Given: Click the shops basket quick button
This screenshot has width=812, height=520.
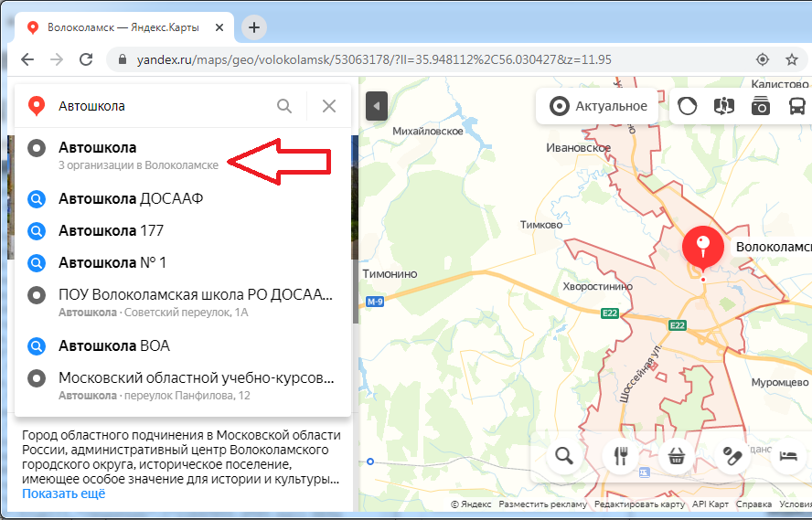Looking at the screenshot, I should pyautogui.click(x=677, y=456).
